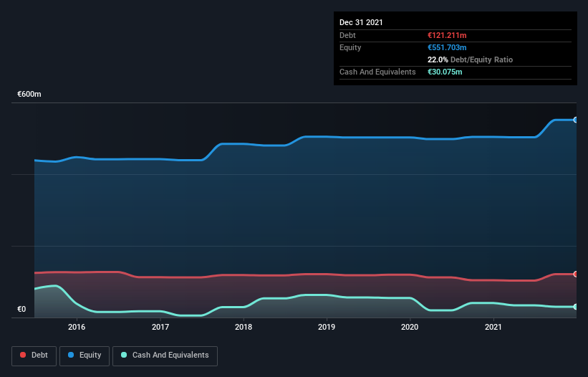Image resolution: width=588 pixels, height=377 pixels.
Task: Click the €600m y-axis label
Action: [x=29, y=94]
